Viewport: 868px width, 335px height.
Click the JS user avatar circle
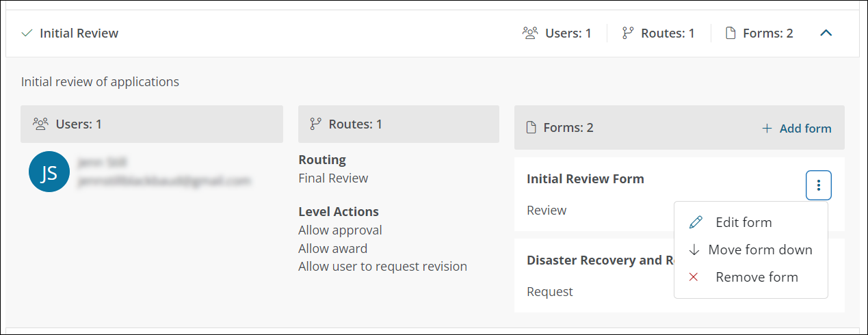tap(49, 172)
